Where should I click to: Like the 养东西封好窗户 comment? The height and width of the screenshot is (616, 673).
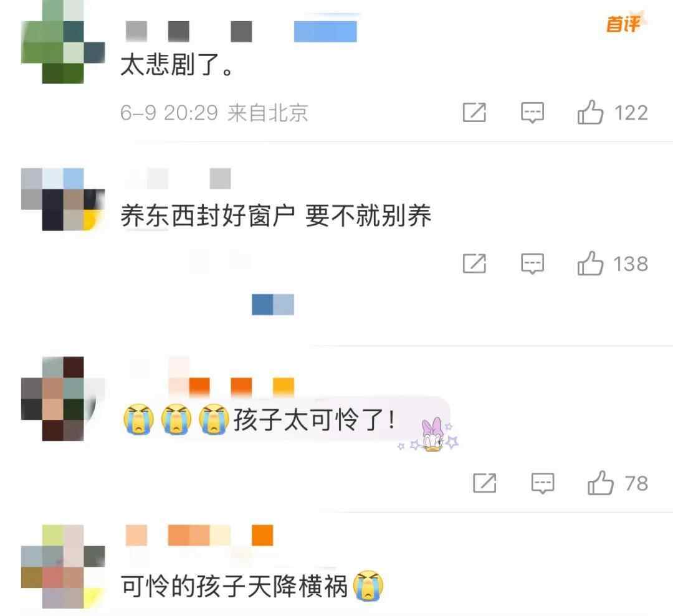pyautogui.click(x=590, y=263)
